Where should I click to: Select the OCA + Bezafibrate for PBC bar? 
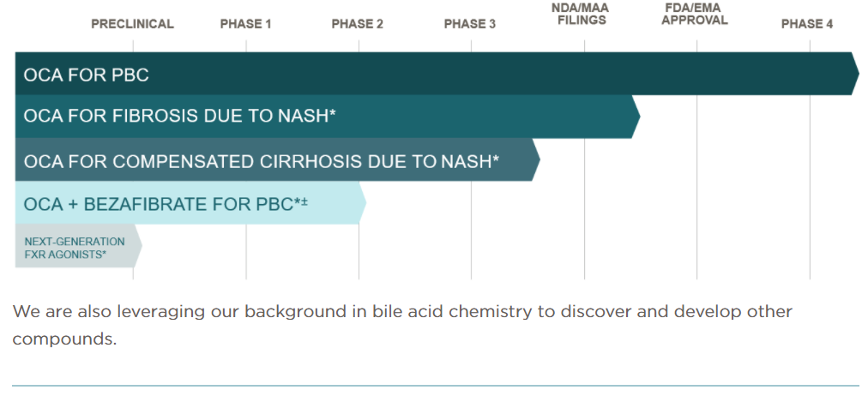click(190, 203)
